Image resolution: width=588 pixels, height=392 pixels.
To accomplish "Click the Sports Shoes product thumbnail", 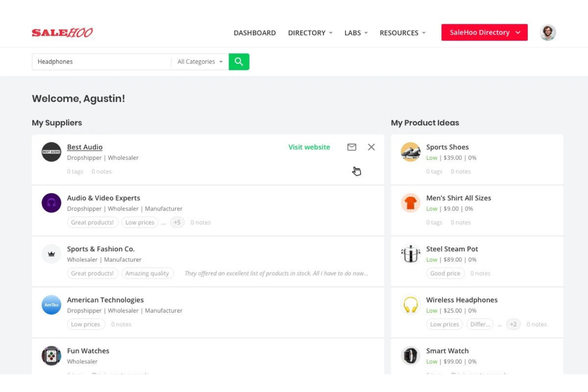I will 411,152.
